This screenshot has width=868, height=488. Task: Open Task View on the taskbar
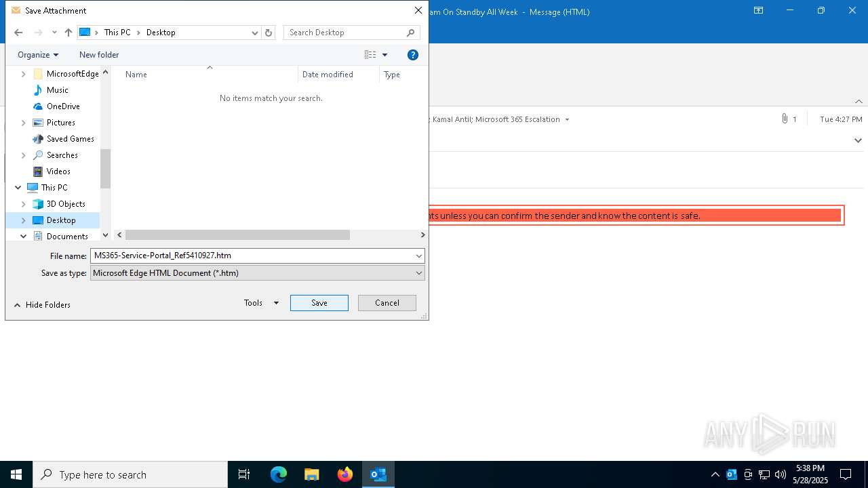point(244,474)
